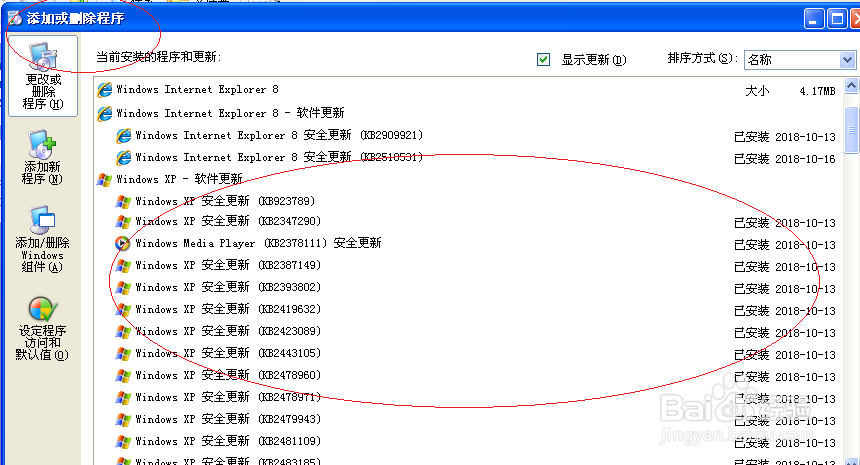Click Windows flag icon beside KB2478960
Viewport: 860px width, 465px height.
[123, 376]
